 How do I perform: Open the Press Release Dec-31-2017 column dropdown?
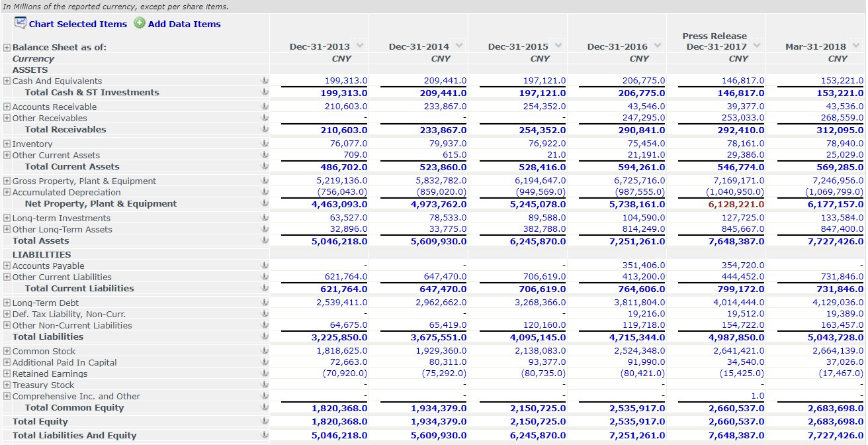point(756,46)
